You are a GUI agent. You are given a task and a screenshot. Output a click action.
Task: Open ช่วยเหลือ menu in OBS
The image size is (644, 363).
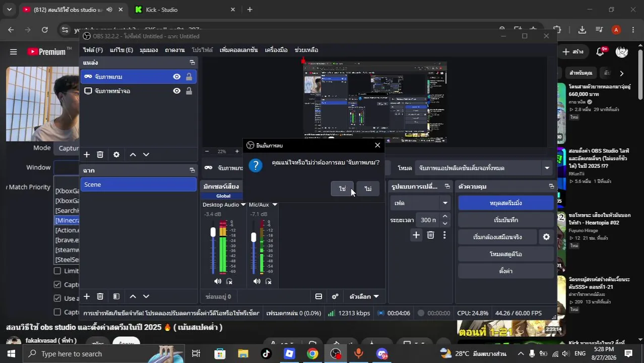point(306,50)
